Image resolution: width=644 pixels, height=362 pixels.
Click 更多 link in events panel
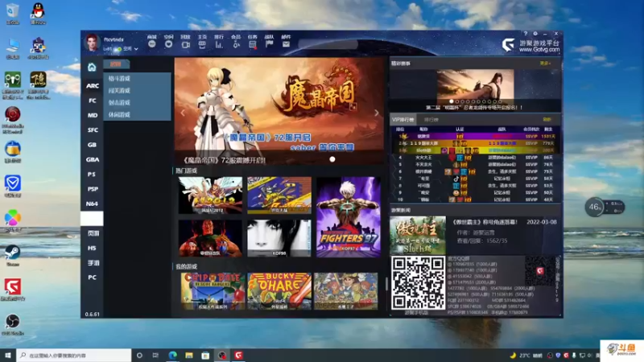tap(545, 64)
